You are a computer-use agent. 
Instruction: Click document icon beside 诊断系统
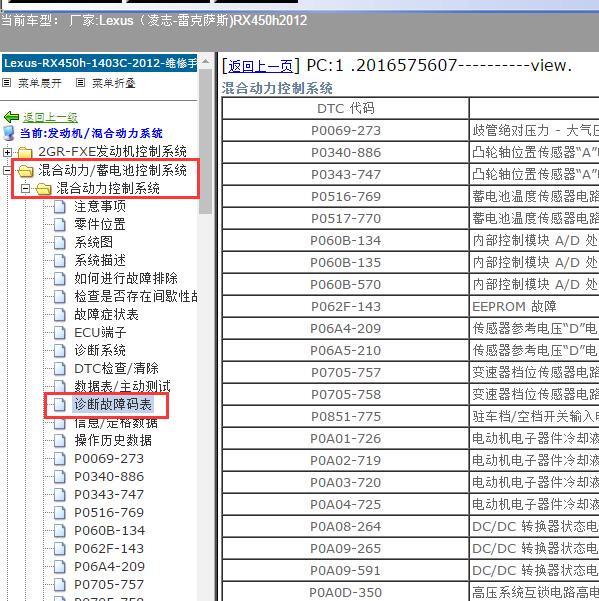(59, 351)
